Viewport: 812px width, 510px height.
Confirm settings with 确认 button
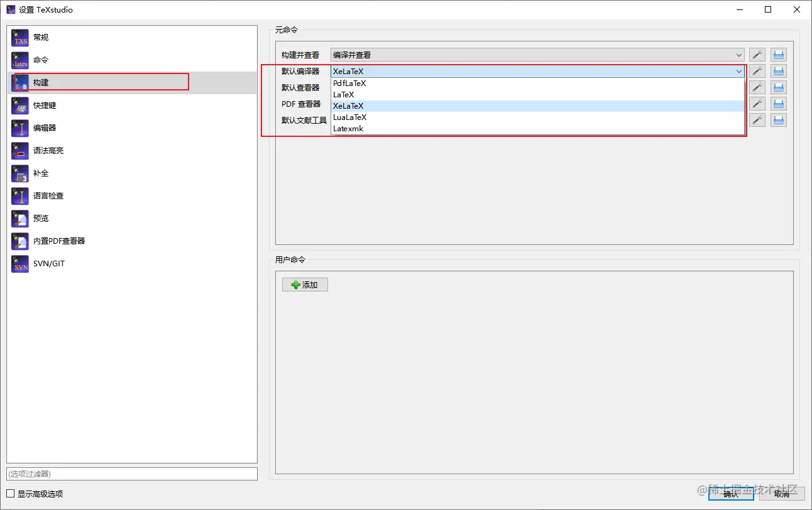point(731,494)
